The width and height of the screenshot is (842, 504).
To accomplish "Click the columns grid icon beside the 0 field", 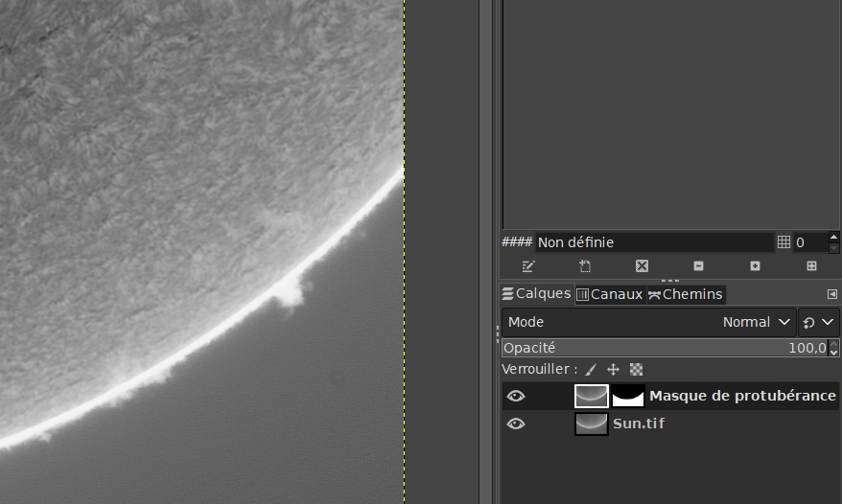I will 784,242.
